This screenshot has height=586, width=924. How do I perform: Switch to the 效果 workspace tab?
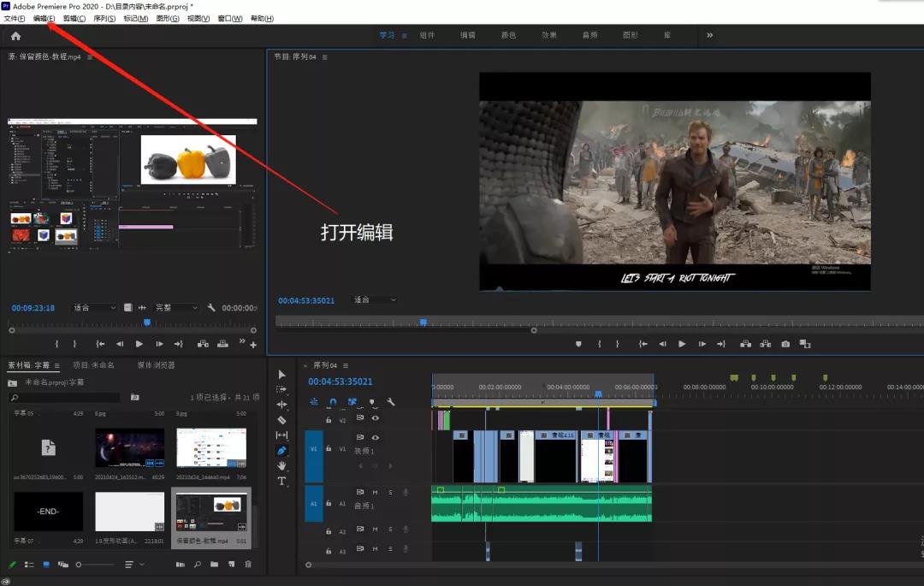549,35
